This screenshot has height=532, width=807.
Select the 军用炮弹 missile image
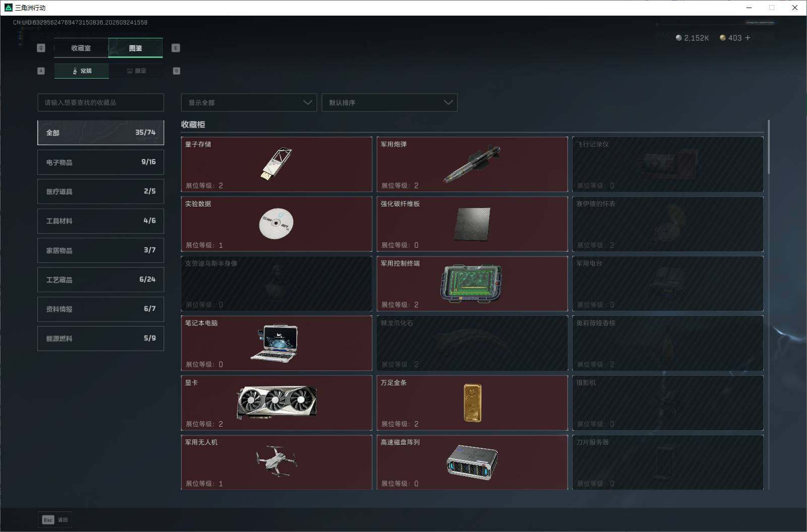(x=472, y=164)
